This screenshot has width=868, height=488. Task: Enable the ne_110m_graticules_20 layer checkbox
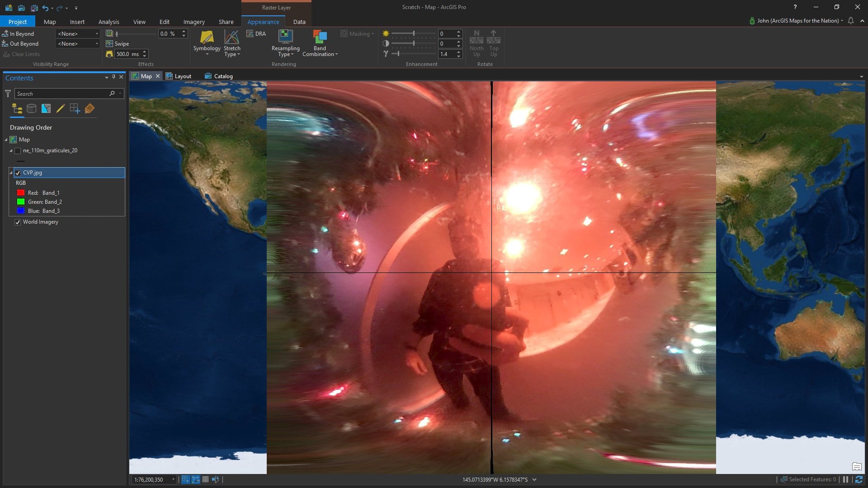18,151
